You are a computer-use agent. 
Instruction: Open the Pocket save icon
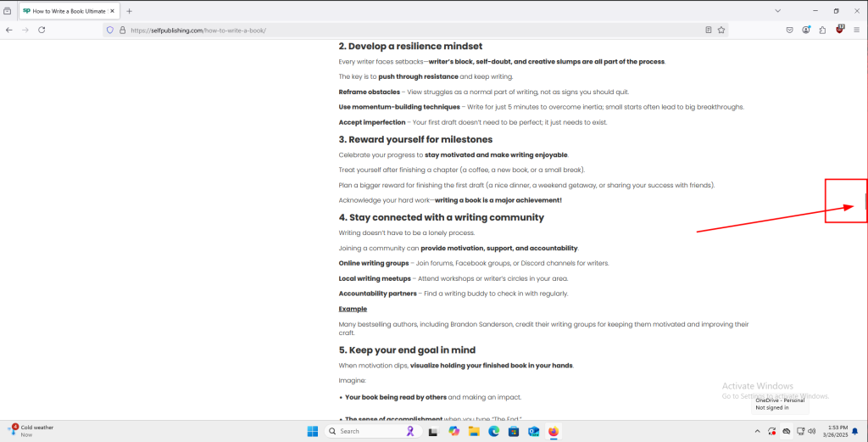[789, 30]
